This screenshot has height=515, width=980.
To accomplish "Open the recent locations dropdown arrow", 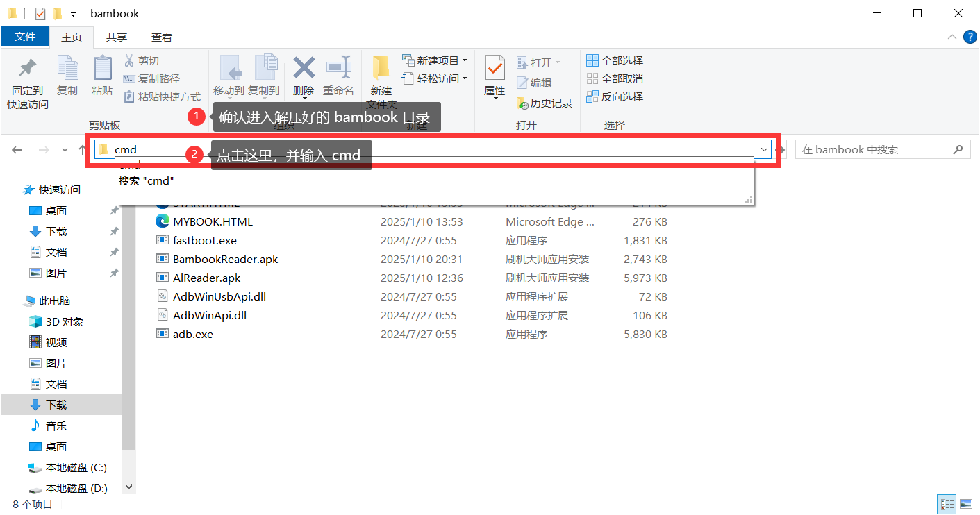I will [65, 149].
